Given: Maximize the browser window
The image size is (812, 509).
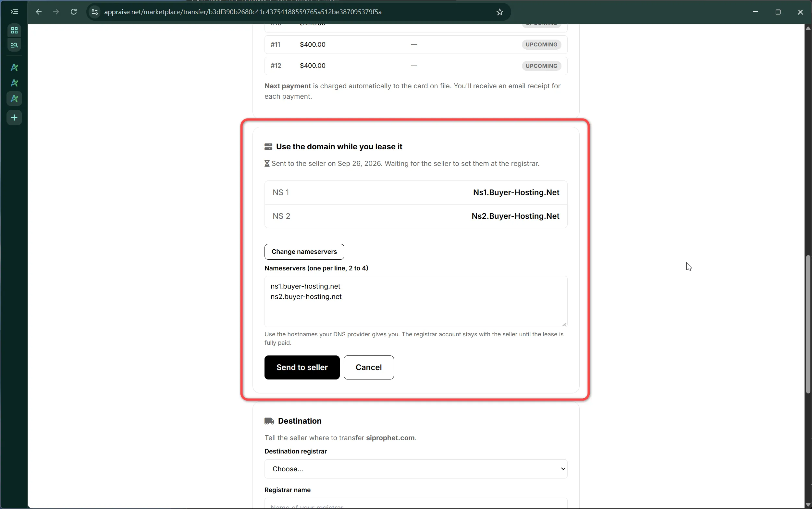Looking at the screenshot, I should pos(778,12).
